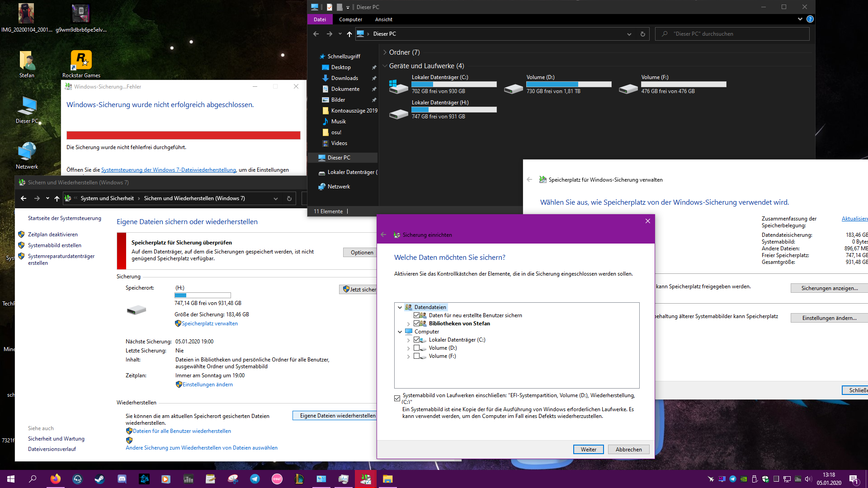Collapse the Datendateien tree node
868x488 pixels.
(x=400, y=307)
